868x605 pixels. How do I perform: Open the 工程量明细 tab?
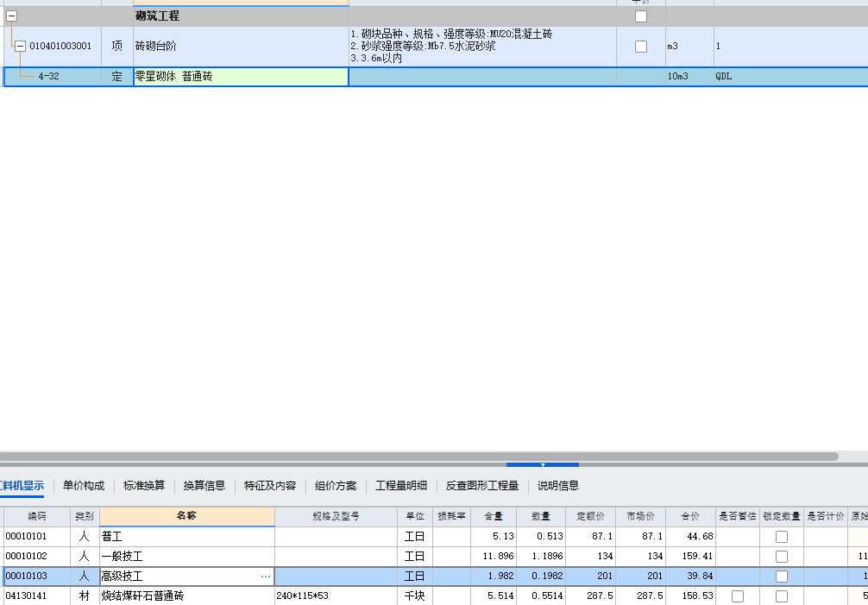pos(401,485)
